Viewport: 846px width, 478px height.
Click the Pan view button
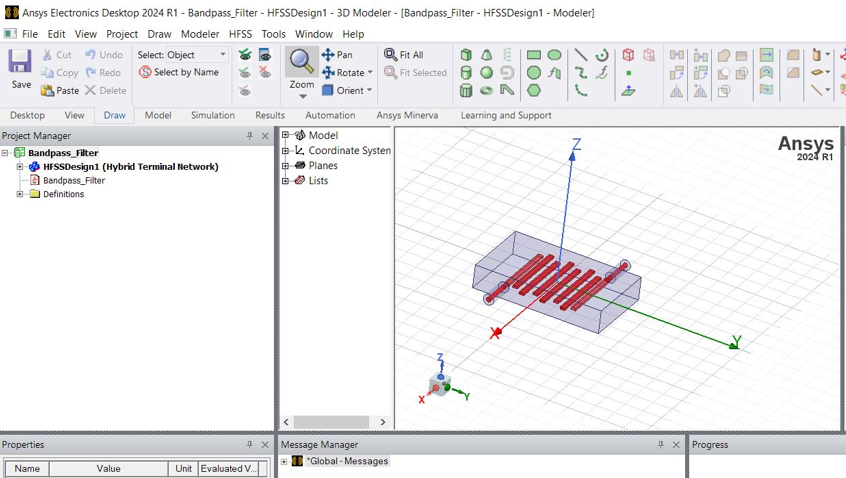[337, 55]
